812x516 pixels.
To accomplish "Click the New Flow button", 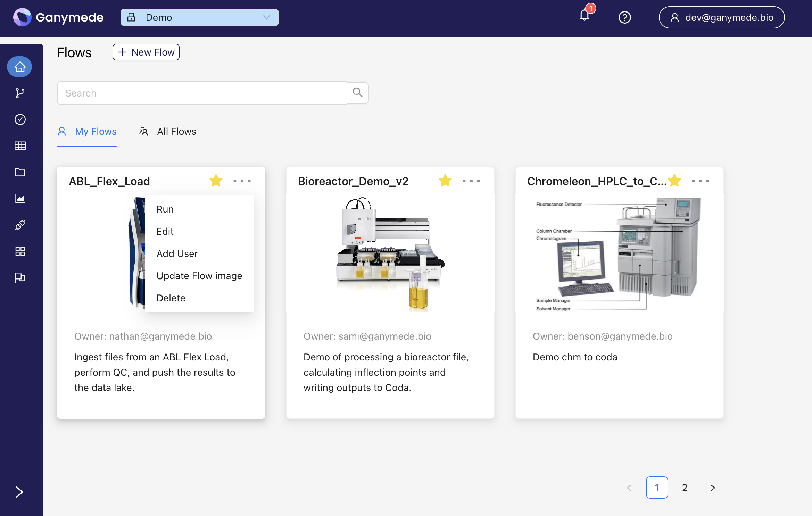I will 146,52.
